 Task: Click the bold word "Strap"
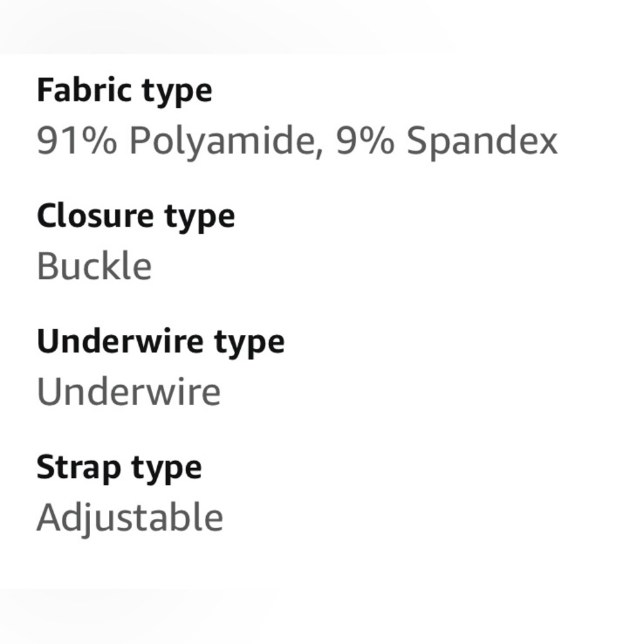[76, 468]
